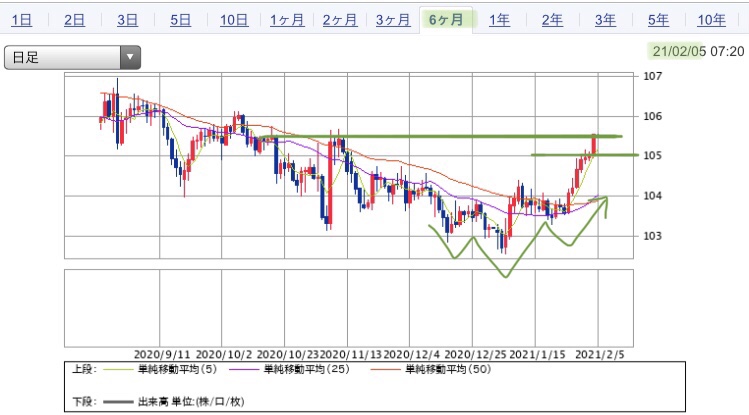Open the 日足 chart interval dropdown arrow
Image resolution: width=749 pixels, height=415 pixels.
click(130, 57)
